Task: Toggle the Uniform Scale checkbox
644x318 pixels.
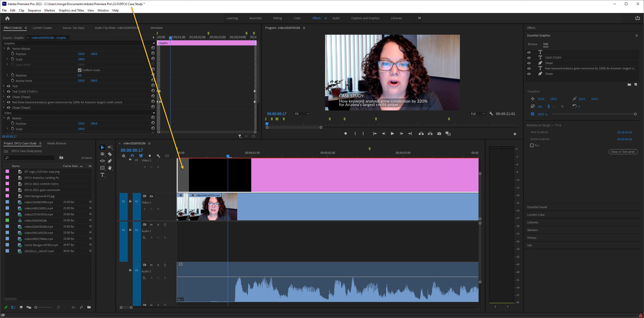Action: click(80, 70)
